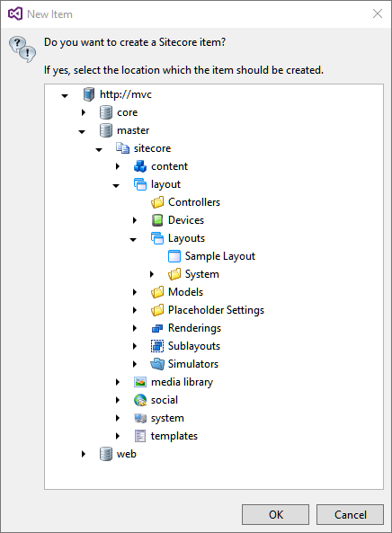Confirm with the OK button
The height and width of the screenshot is (533, 392).
coord(275,515)
